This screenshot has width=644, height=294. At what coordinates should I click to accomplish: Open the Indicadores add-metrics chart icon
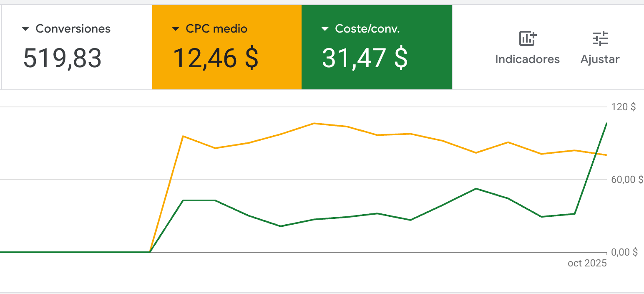coord(527,39)
